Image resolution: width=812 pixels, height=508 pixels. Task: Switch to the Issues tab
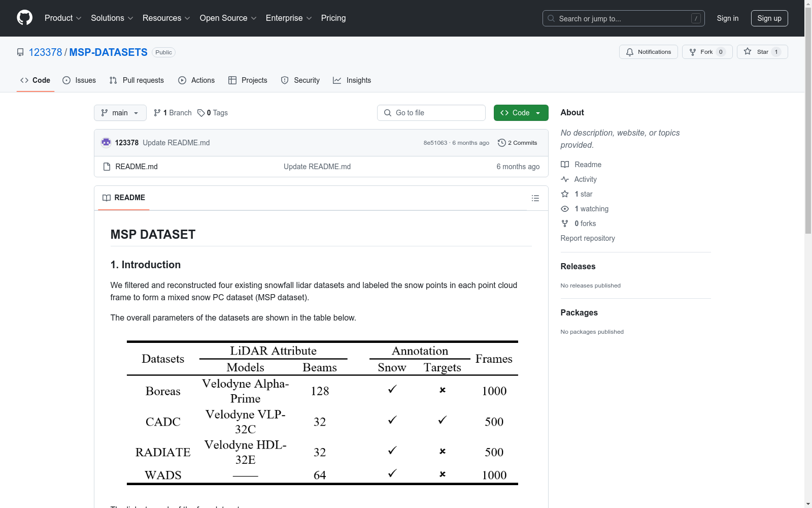(79, 80)
